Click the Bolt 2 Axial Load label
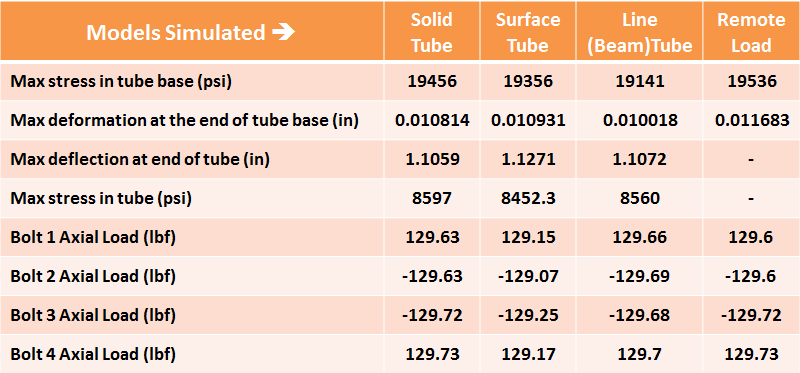800x373 pixels. coord(93,276)
